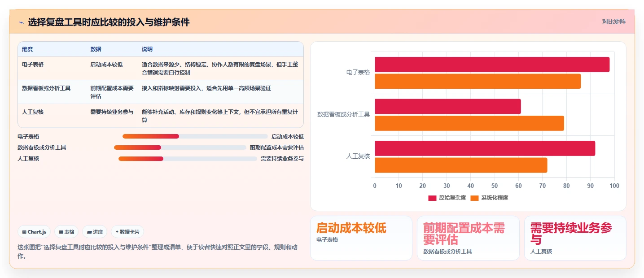Select the 人工复核 table cell
The width and height of the screenshot is (644, 278).
(x=52, y=116)
